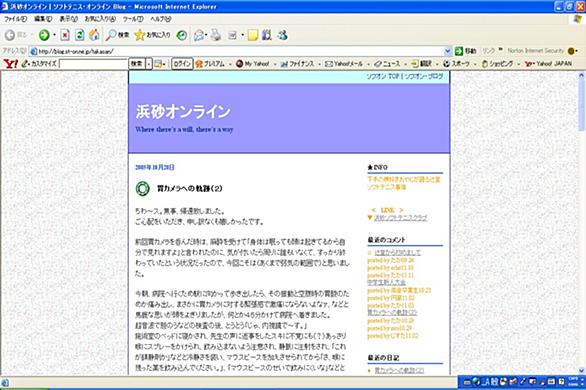Expand the Mail button dropdown arrow
586x390 pixels.
pyautogui.click(x=206, y=35)
